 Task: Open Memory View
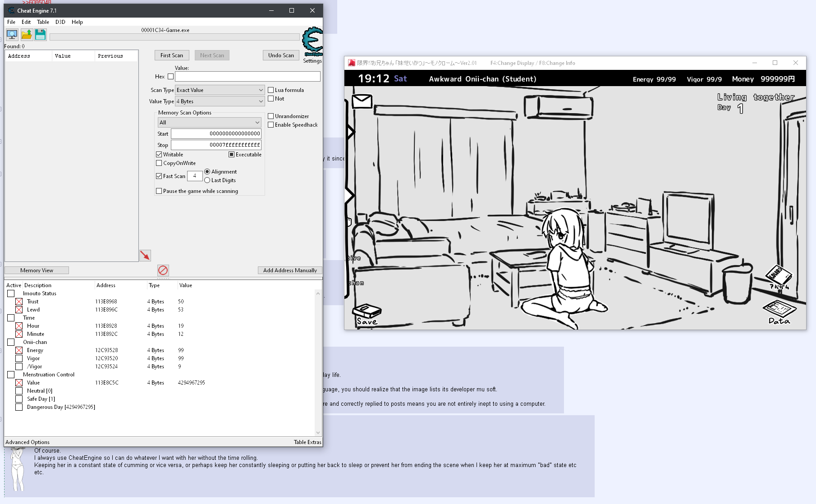[x=37, y=270]
